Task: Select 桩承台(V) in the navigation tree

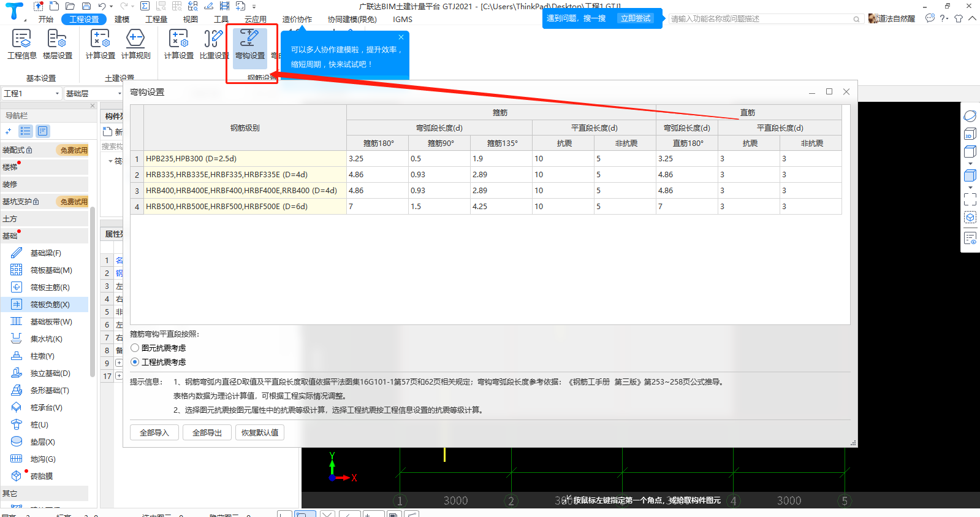Action: pyautogui.click(x=46, y=407)
